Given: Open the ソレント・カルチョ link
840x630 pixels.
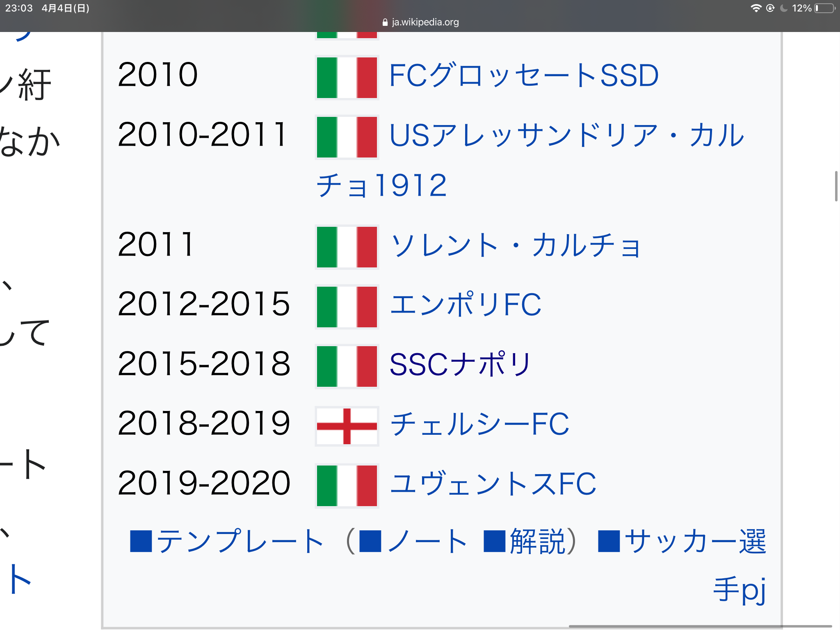Looking at the screenshot, I should (x=515, y=245).
